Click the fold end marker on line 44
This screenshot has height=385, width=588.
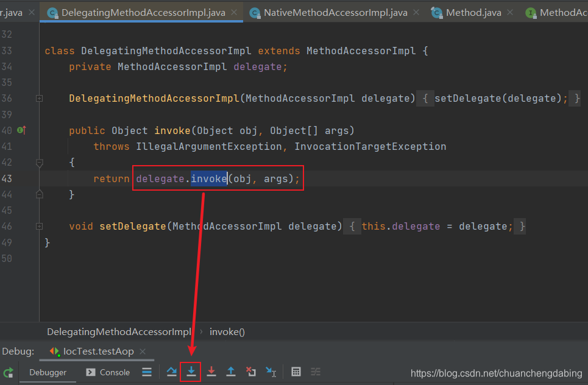(39, 194)
